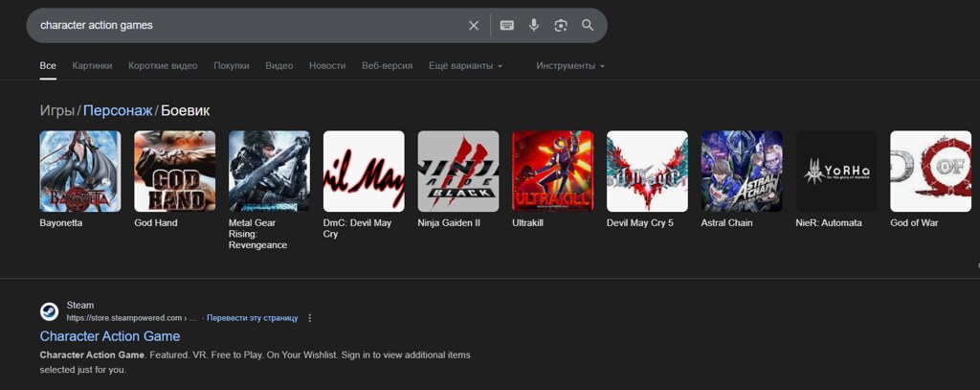Open the 'Character Action Game' result link
This screenshot has width=980, height=390.
point(110,336)
